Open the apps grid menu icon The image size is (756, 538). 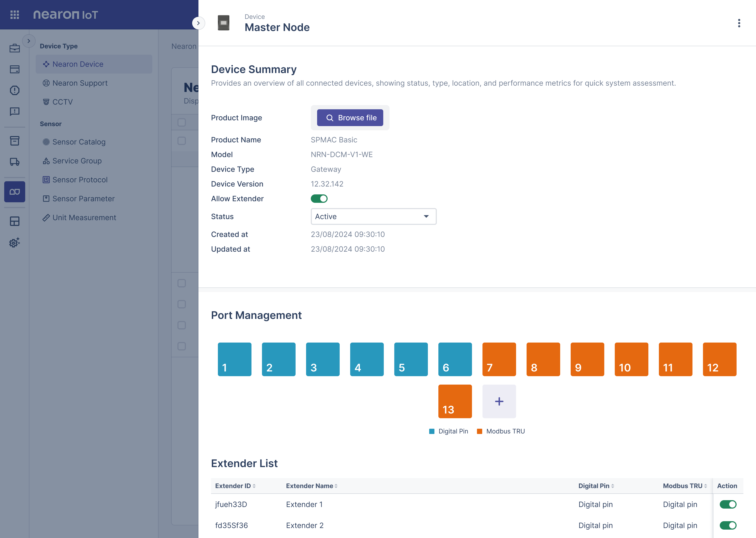click(x=14, y=14)
